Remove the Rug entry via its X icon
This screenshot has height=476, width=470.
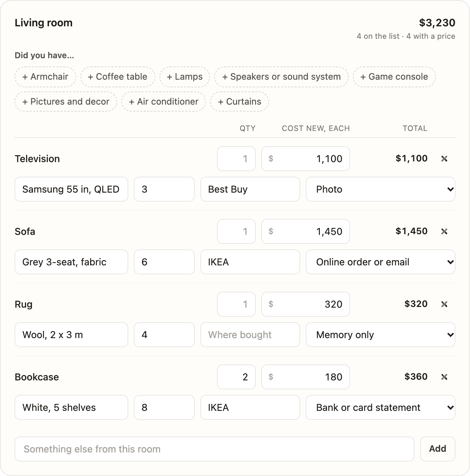444,304
